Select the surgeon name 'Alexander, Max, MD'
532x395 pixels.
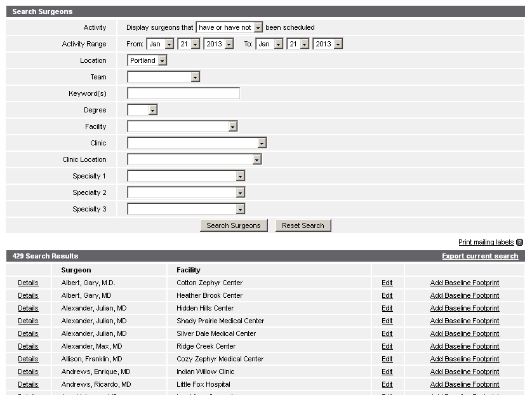coord(91,347)
